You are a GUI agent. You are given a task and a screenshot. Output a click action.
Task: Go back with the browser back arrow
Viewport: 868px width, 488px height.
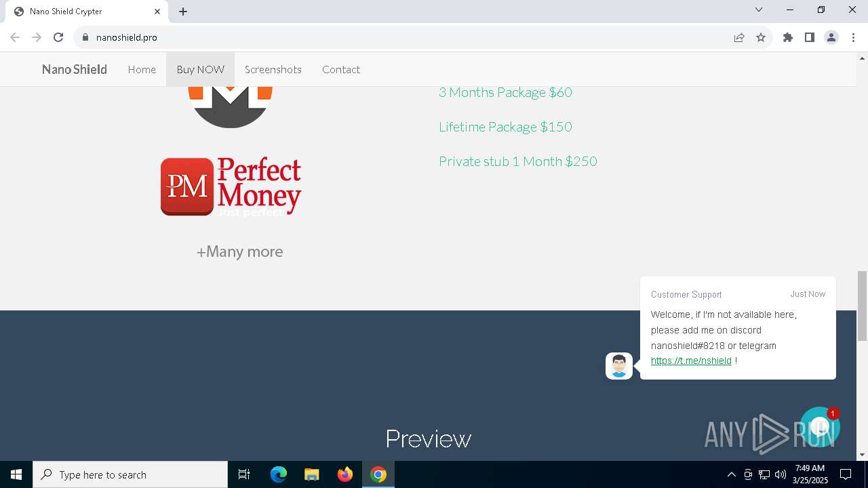[x=15, y=37]
